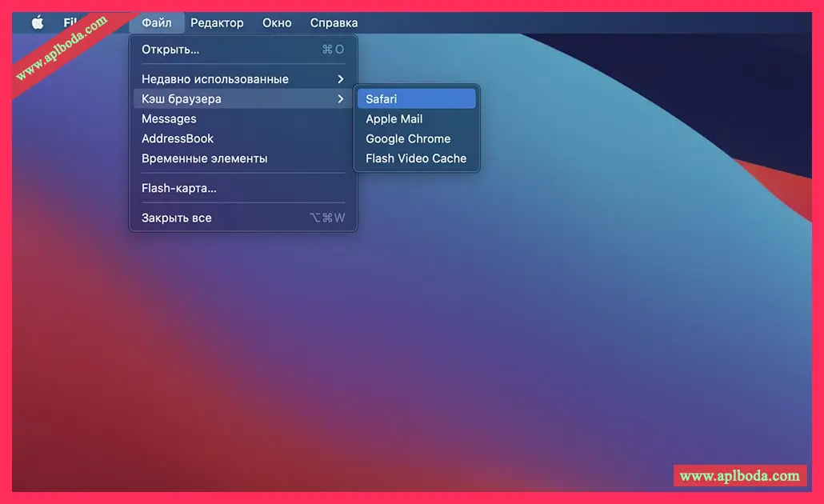
Task: Expand the Недавно использованные submenu arrow
Action: point(340,79)
